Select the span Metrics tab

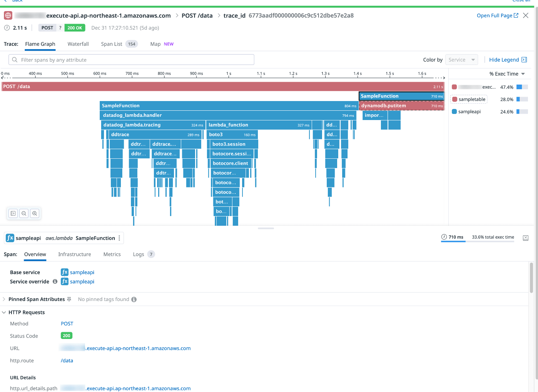tap(112, 254)
